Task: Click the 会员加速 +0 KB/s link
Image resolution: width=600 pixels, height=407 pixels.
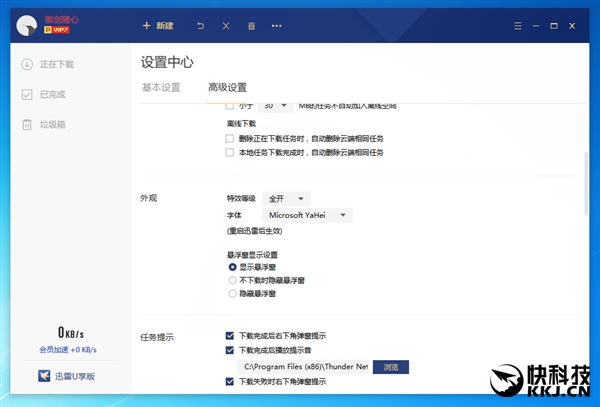Action: (x=68, y=350)
